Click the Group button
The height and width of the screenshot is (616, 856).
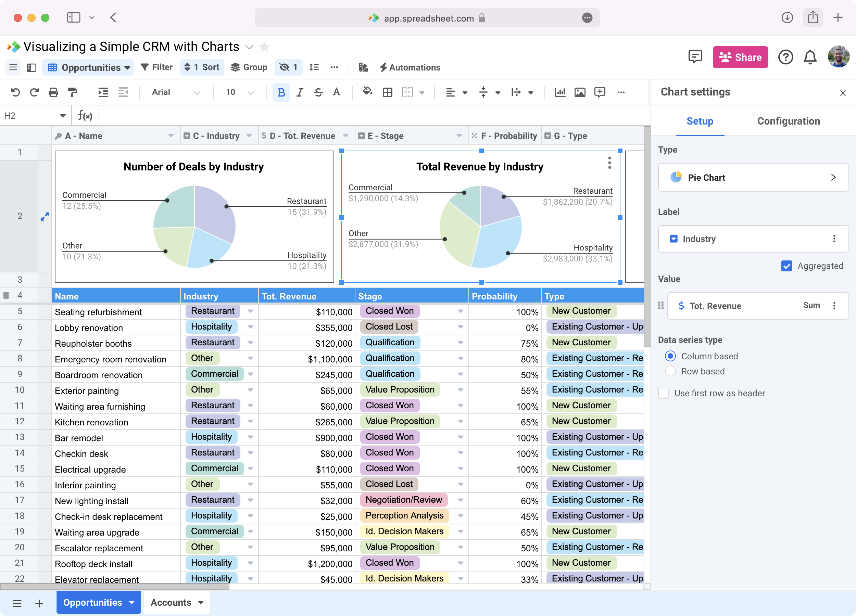pos(249,67)
